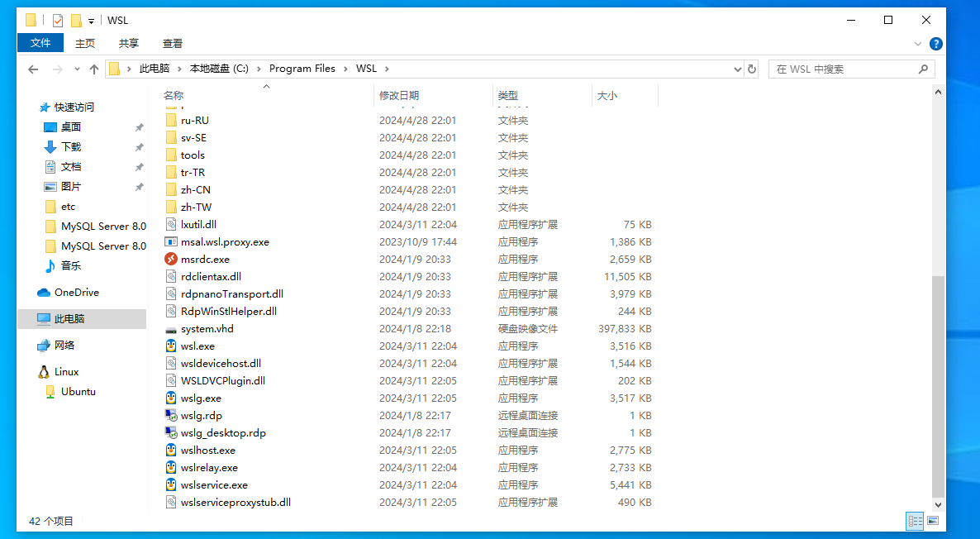Screen dimensions: 980x539
Task: Expand the chevron after 此电脑 in the path
Action: tap(181, 69)
